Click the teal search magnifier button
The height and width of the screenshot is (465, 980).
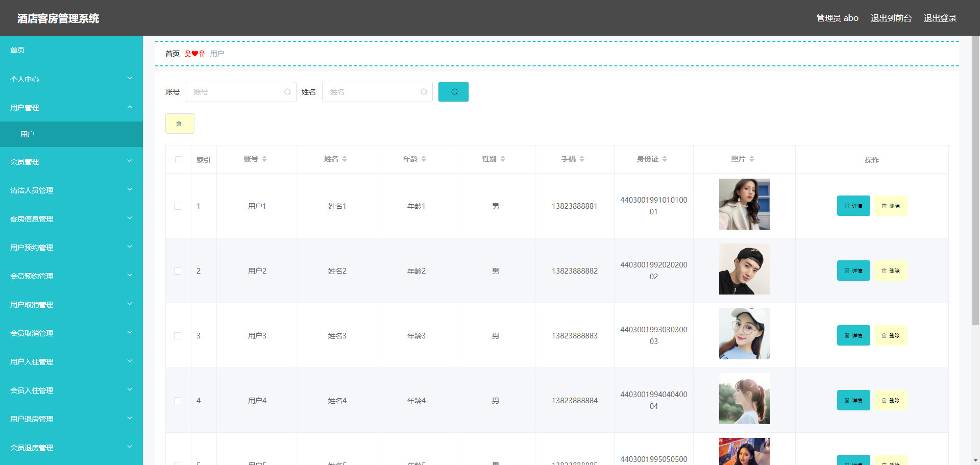pos(453,92)
